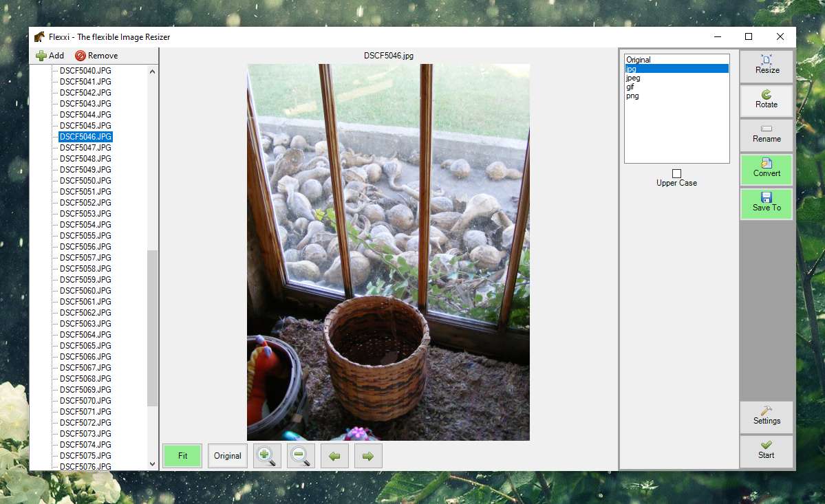This screenshot has width=825, height=504.
Task: Select DSCF5048.JPG in the file list
Action: (x=85, y=159)
